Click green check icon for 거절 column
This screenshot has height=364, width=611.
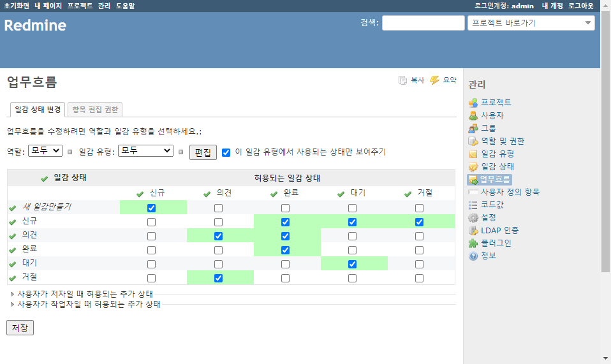coord(408,194)
